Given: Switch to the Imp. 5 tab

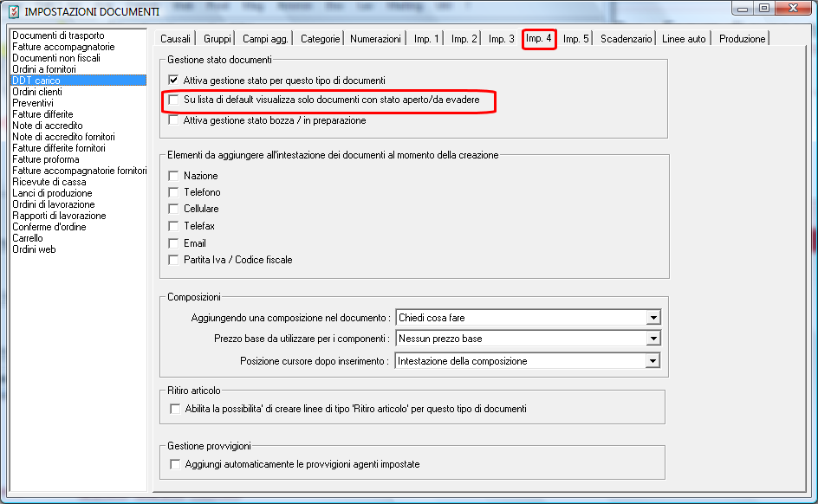Looking at the screenshot, I should [576, 39].
